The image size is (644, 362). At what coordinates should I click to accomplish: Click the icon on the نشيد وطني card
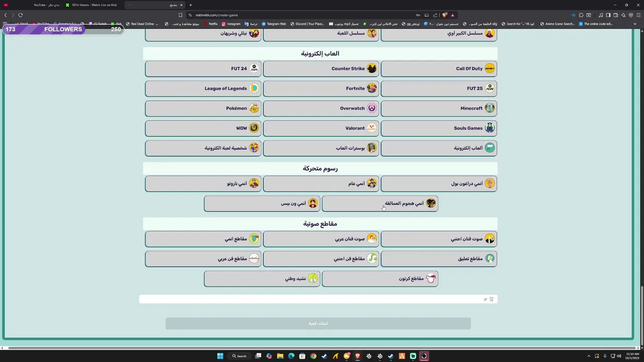click(313, 279)
